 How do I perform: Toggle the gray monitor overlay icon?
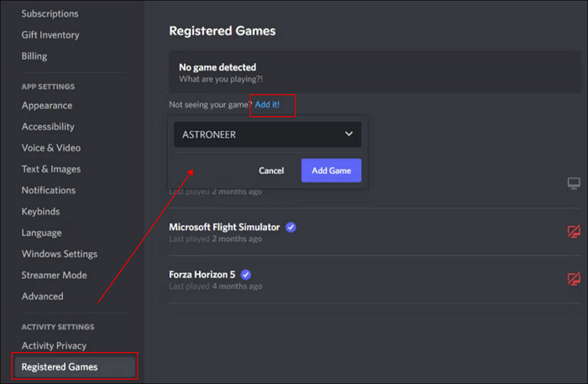575,183
